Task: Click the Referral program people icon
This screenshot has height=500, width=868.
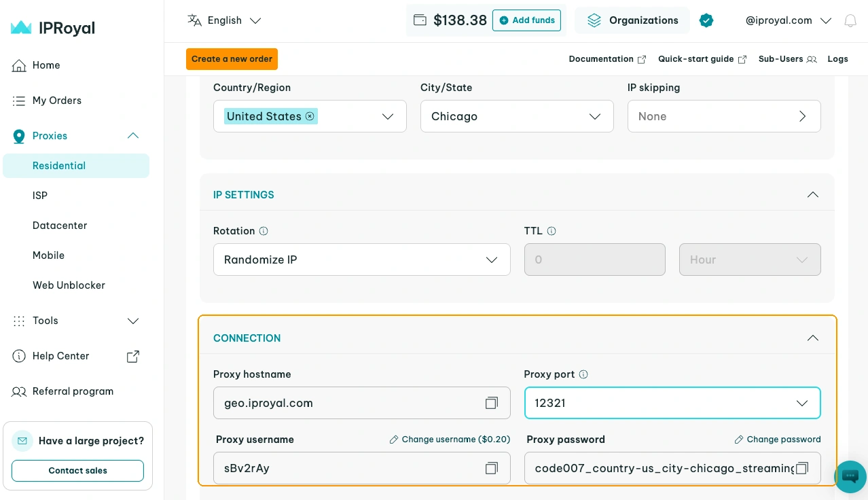Action: click(19, 391)
